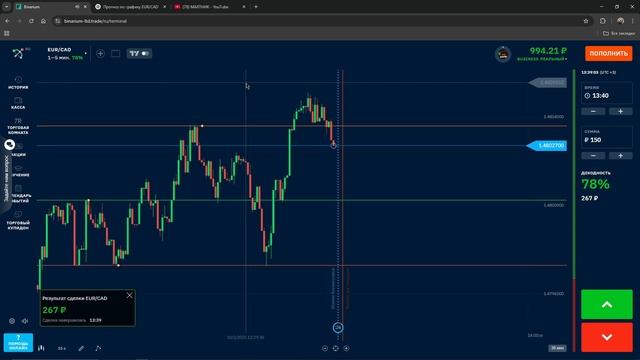This screenshot has width=640, height=360.
Task: Click the circular countdown timer marker
Action: [x=338, y=327]
